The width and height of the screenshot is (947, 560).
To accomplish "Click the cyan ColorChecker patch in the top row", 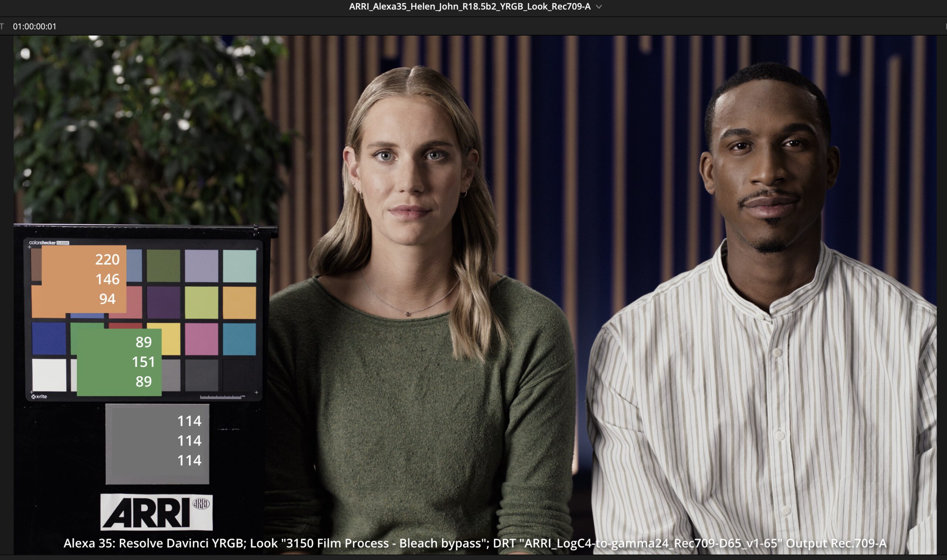I will click(x=239, y=266).
